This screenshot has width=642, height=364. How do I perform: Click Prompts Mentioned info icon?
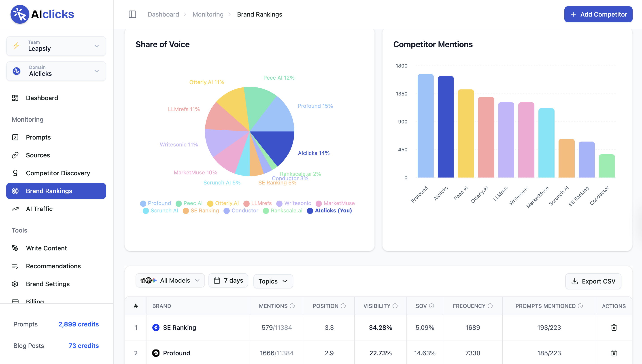(x=580, y=306)
